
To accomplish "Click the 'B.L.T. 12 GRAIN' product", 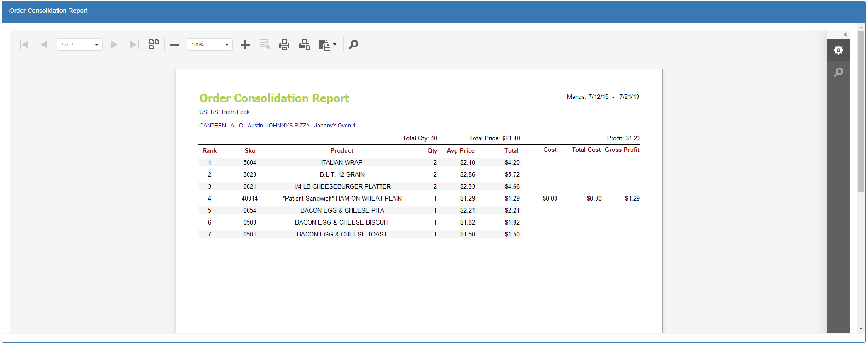I will 342,174.
